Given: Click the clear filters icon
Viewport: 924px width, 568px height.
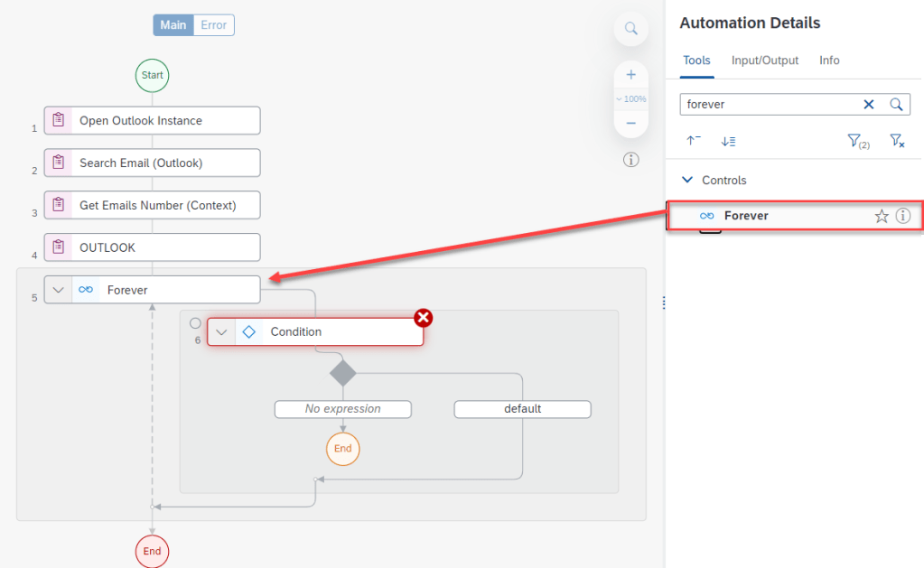Looking at the screenshot, I should coord(896,141).
